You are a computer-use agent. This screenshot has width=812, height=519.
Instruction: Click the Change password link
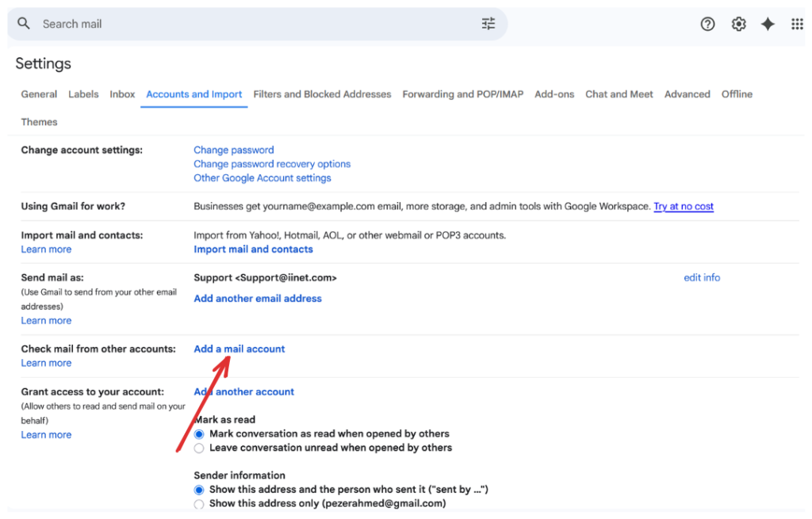click(234, 150)
